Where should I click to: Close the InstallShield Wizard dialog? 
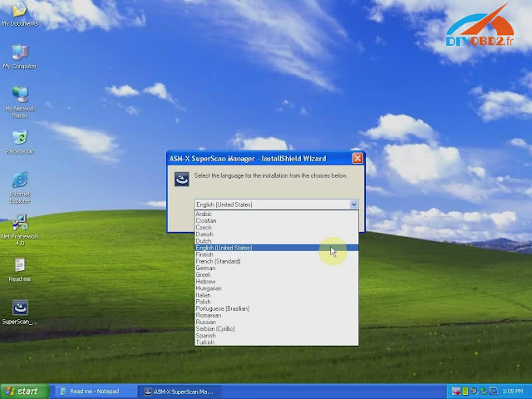pos(357,159)
